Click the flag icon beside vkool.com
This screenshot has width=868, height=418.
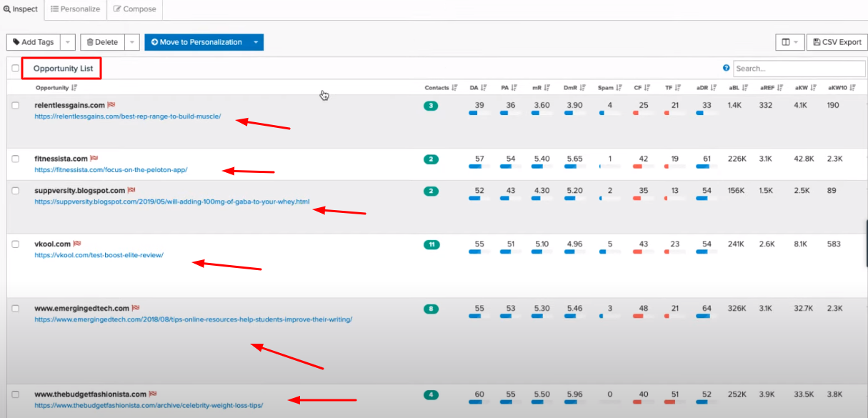(76, 244)
